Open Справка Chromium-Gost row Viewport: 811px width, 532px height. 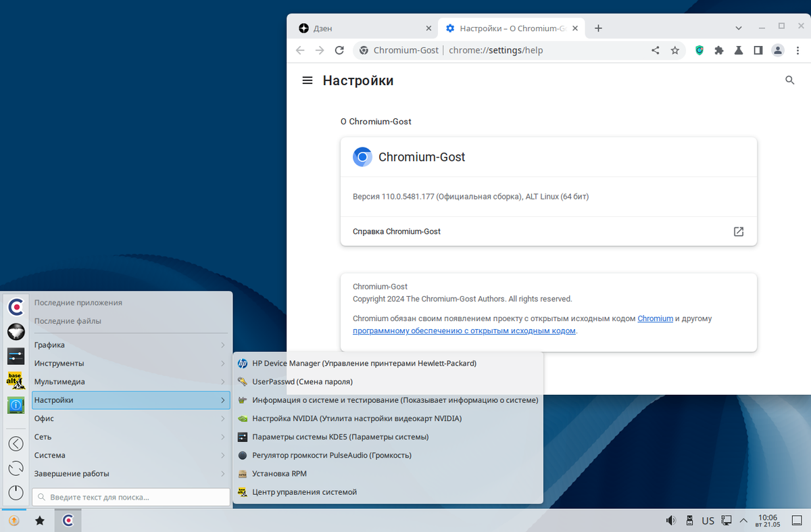(x=548, y=231)
